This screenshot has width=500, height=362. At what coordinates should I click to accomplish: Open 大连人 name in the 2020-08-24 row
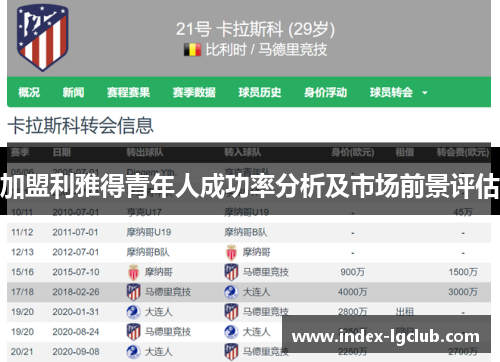(256, 332)
